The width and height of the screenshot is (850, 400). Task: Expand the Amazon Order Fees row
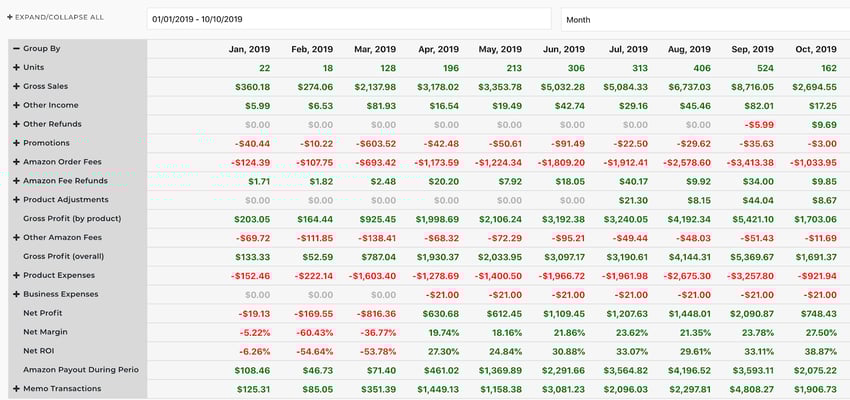tap(16, 162)
